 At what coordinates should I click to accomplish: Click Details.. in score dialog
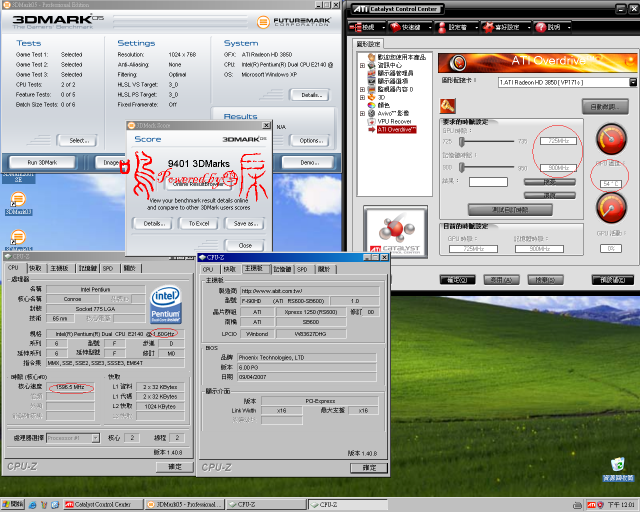(153, 223)
